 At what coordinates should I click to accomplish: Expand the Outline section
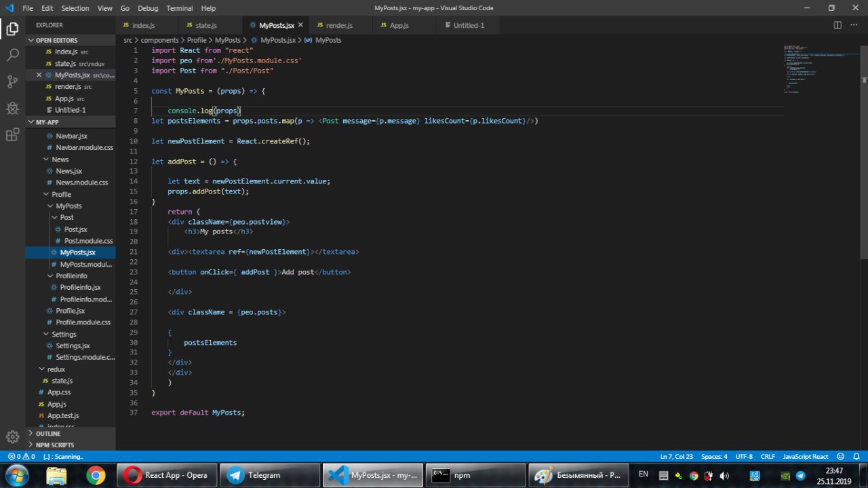click(47, 434)
